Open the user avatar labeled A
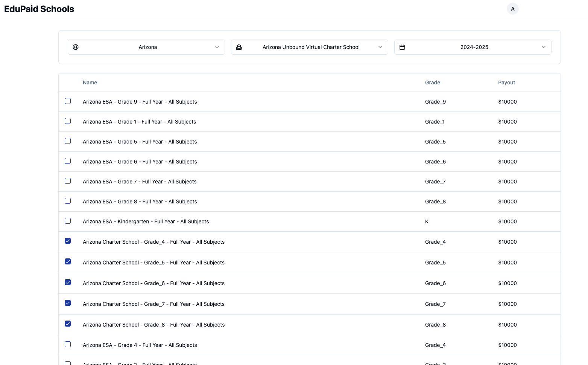The width and height of the screenshot is (588, 365). tap(512, 9)
